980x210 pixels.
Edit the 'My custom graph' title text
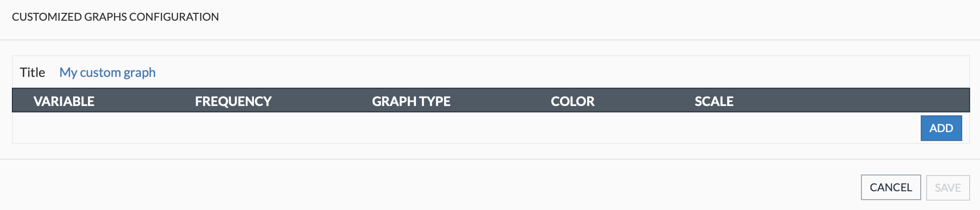pos(107,72)
